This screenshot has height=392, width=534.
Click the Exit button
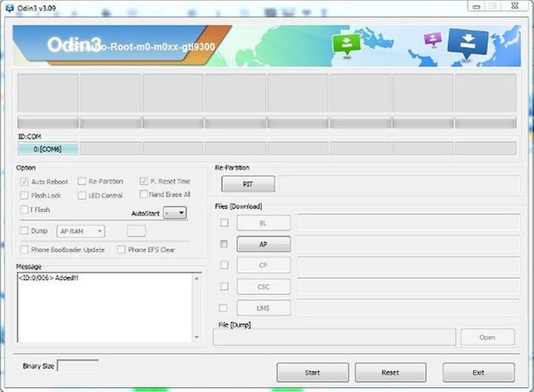pyautogui.click(x=478, y=372)
